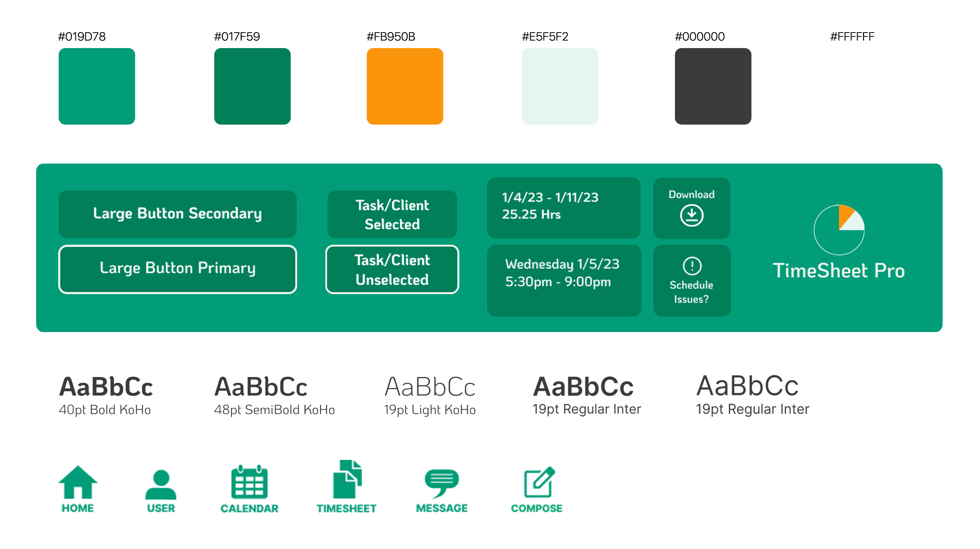980x549 pixels.
Task: Click the 19pt Light KoHo label
Action: click(x=430, y=410)
